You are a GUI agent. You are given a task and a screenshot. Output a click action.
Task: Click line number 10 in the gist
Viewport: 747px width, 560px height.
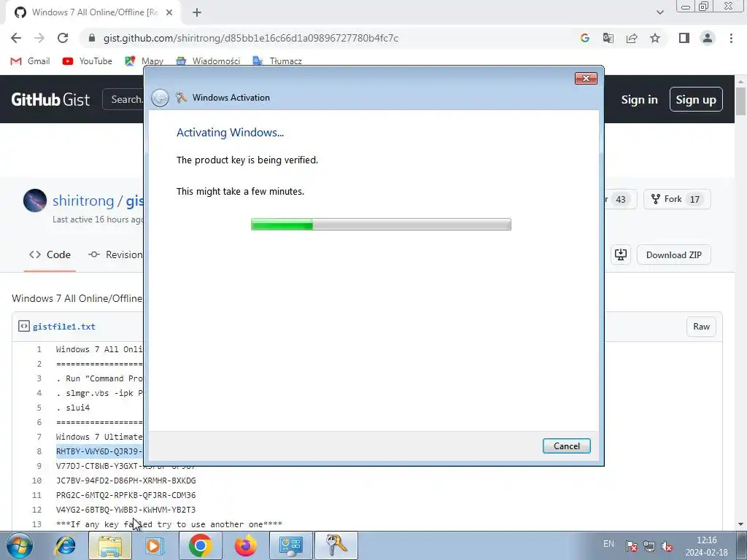36,481
